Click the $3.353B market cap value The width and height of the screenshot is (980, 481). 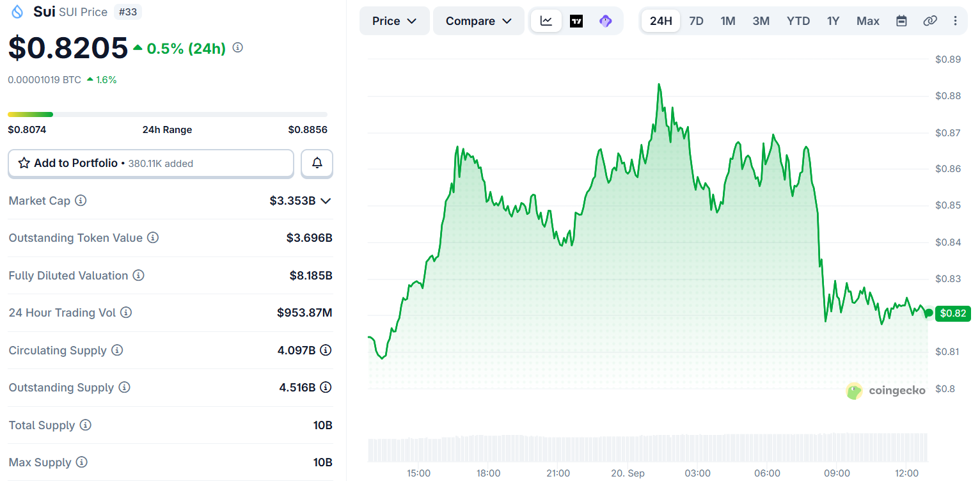coord(292,200)
